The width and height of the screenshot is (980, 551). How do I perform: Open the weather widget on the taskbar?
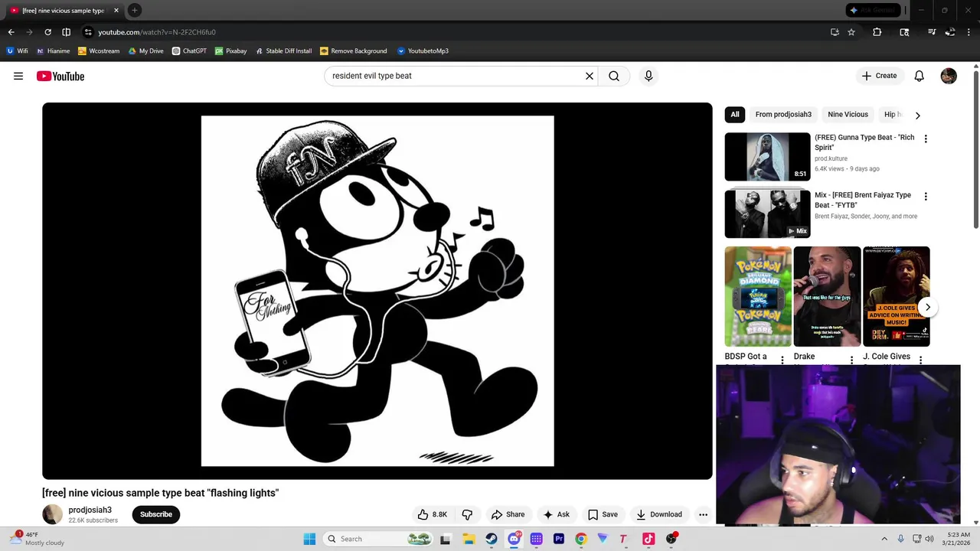[x=38, y=539]
